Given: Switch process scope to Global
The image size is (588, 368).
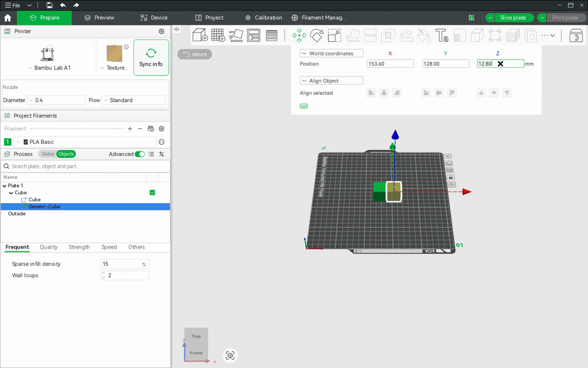Looking at the screenshot, I should tap(48, 154).
